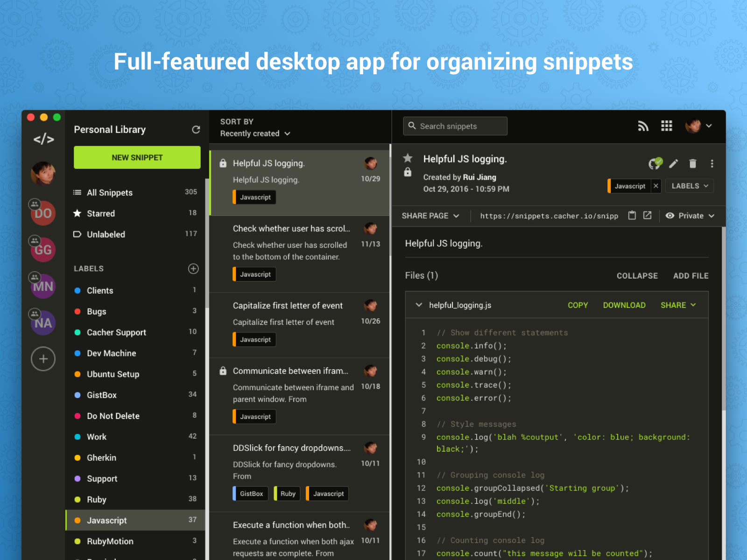Image resolution: width=747 pixels, height=560 pixels.
Task: Open the user account menu dropdown
Action: 698,126
